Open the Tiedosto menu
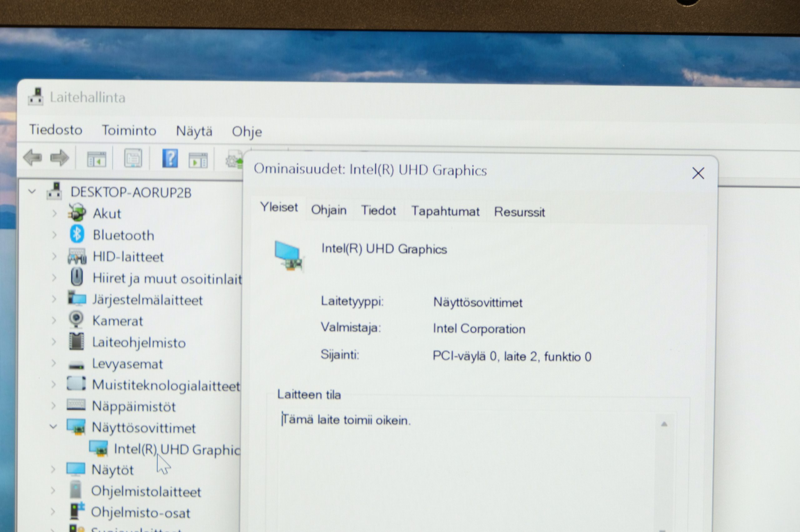The image size is (800, 532). click(56, 130)
